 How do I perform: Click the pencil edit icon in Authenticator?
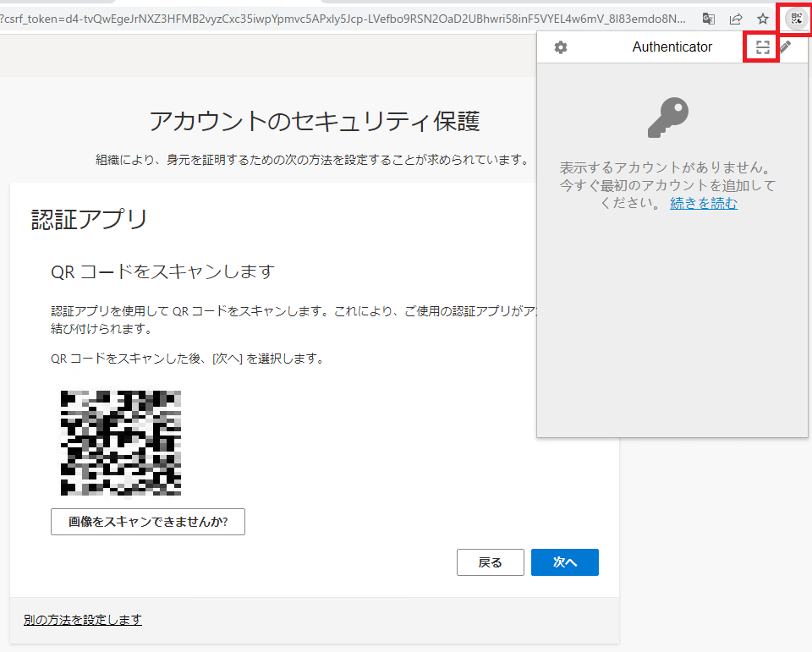[x=786, y=47]
